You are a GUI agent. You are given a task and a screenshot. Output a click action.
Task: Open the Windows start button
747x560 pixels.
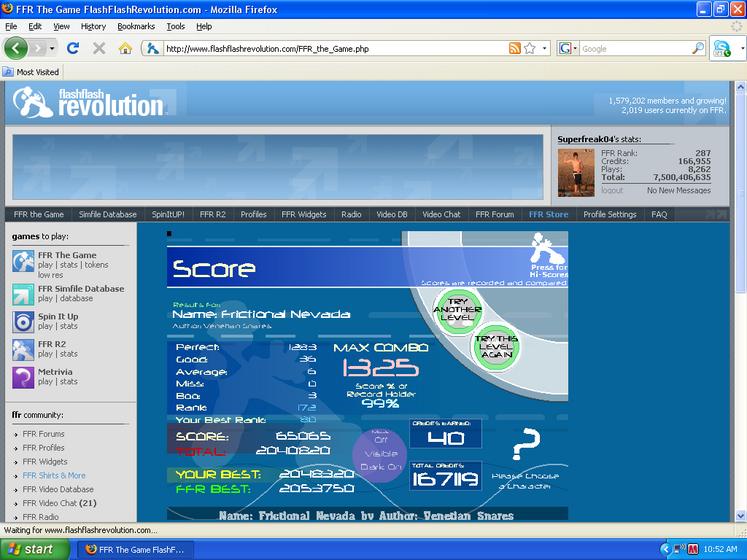click(x=34, y=550)
